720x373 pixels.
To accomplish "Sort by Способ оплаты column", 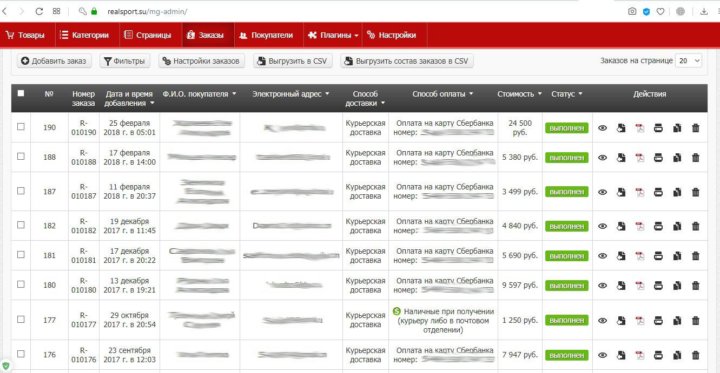I will (x=443, y=94).
